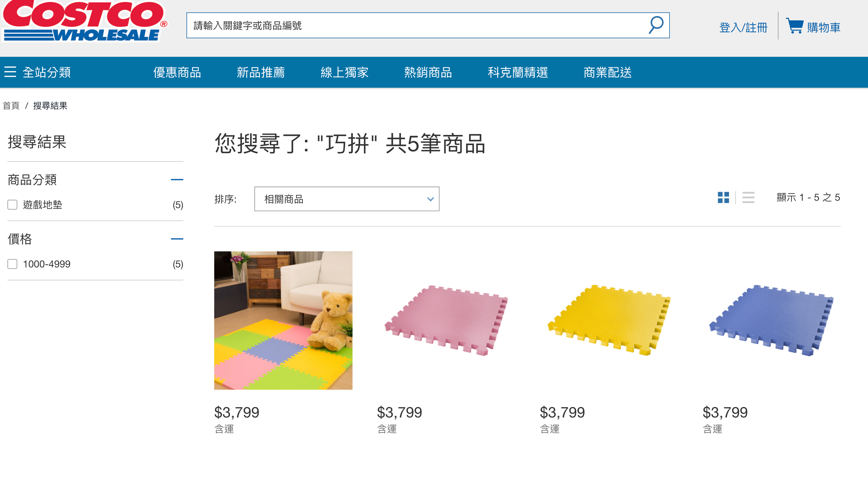Check the 遊戲地墊 category filter
The width and height of the screenshot is (868, 491).
pos(12,205)
